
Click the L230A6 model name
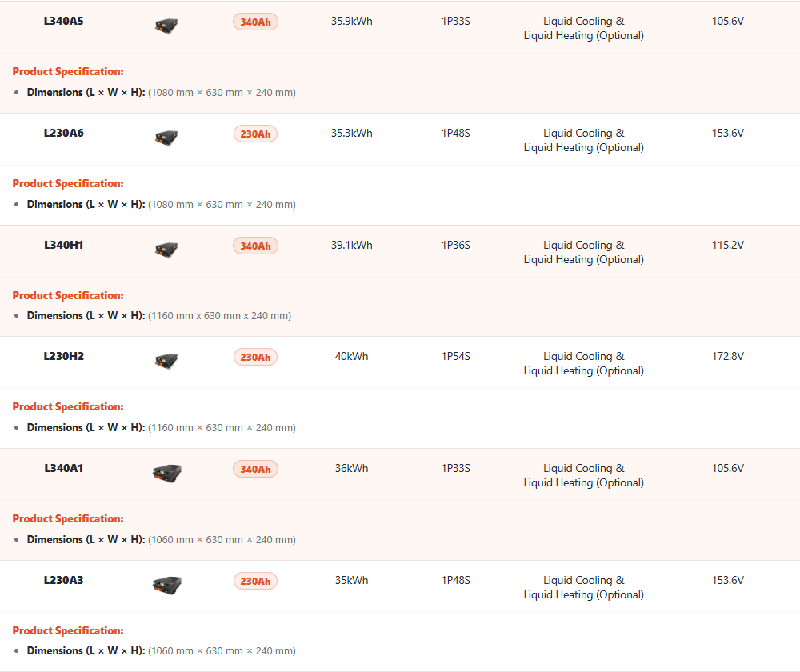click(64, 133)
